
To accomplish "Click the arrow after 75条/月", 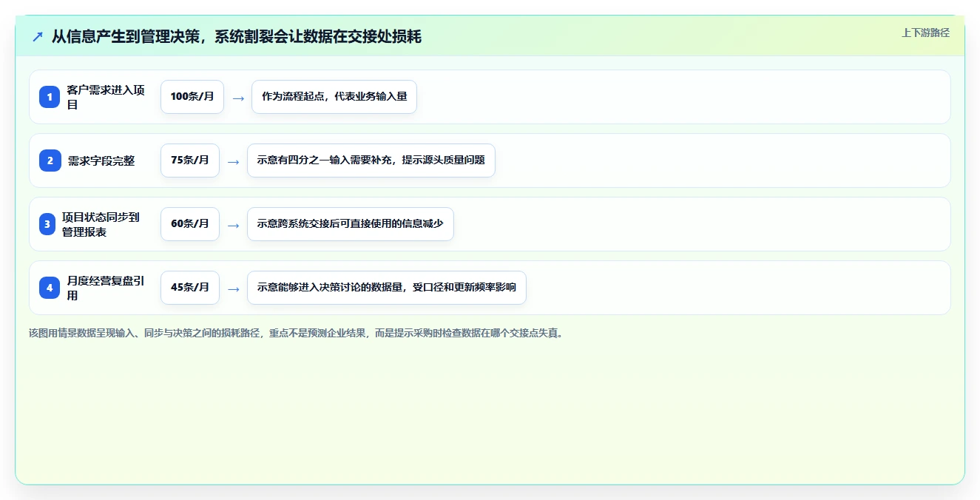I will point(234,161).
